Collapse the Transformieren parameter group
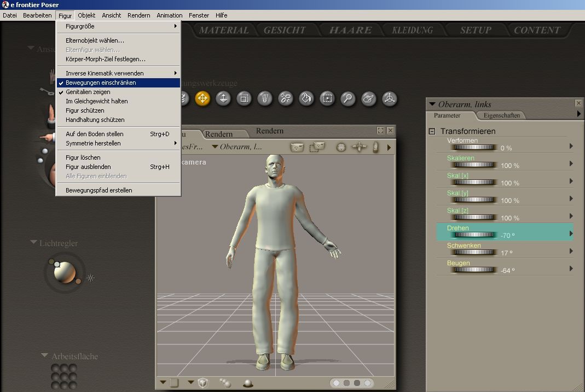 click(432, 131)
